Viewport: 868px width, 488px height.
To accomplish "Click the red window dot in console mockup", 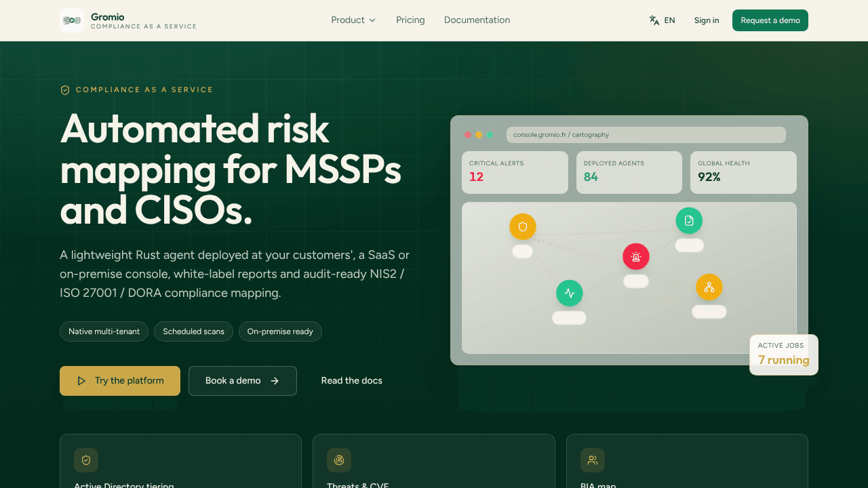I will pyautogui.click(x=468, y=135).
